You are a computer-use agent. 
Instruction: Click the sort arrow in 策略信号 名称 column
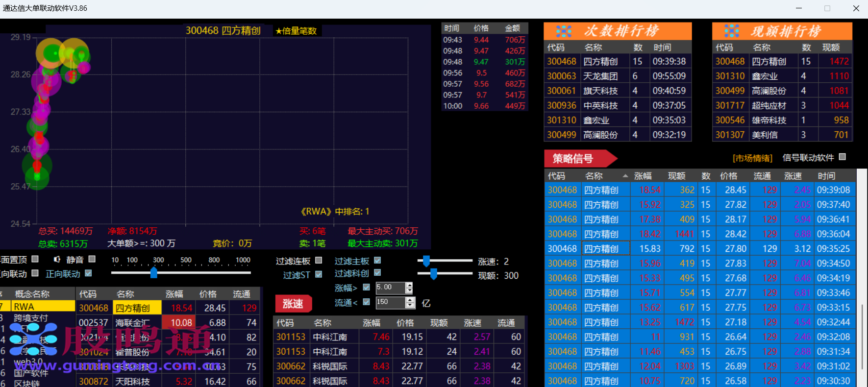click(x=625, y=176)
